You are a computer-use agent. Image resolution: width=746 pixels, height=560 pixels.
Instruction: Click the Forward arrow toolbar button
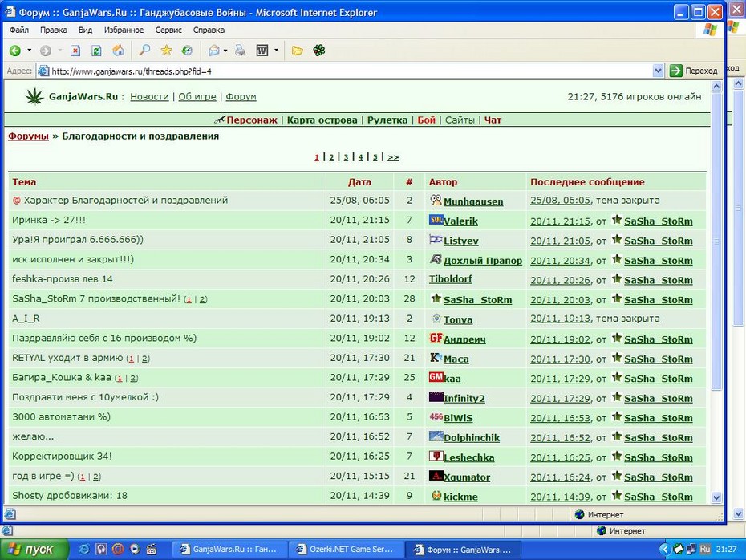(x=46, y=51)
